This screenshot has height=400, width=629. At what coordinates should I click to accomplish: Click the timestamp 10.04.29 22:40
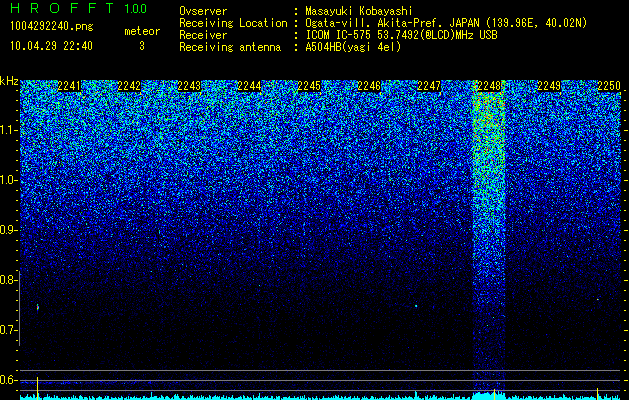[x=51, y=46]
